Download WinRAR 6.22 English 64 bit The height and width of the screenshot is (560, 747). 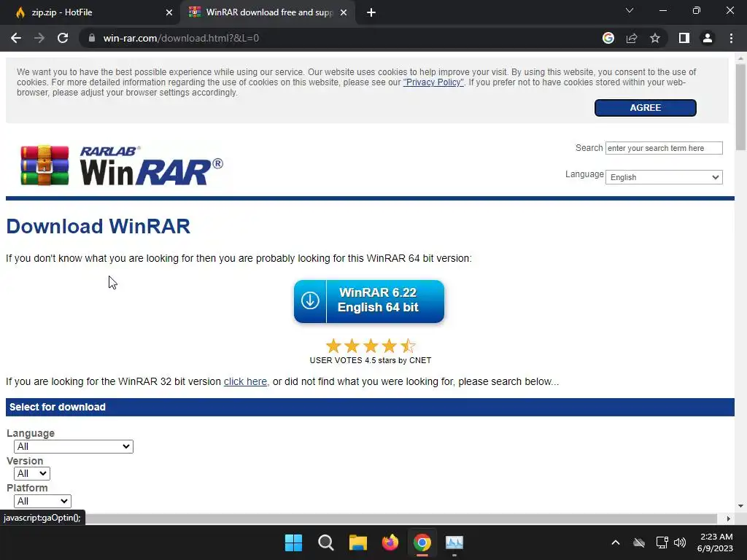[368, 301]
